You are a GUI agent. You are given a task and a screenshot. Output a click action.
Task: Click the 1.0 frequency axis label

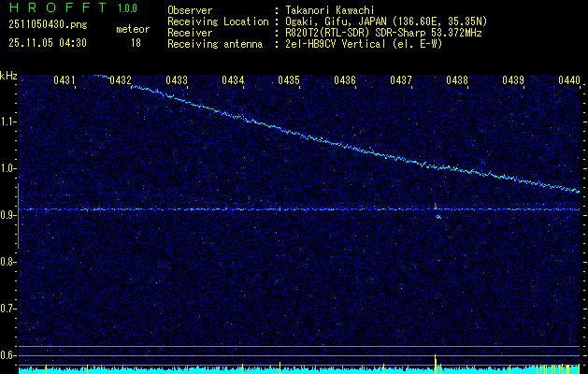[8, 168]
